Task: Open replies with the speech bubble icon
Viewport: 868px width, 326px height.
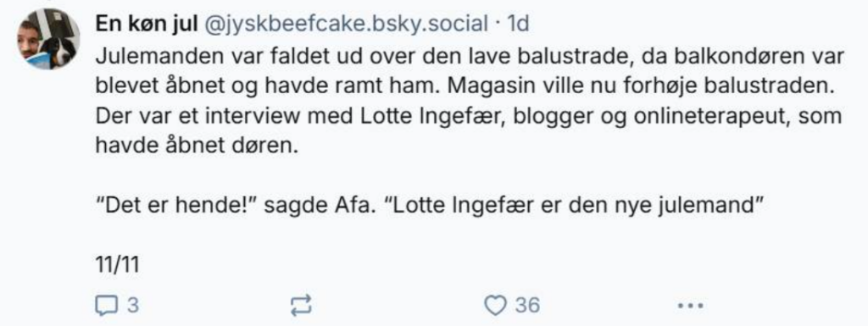Action: [x=104, y=305]
